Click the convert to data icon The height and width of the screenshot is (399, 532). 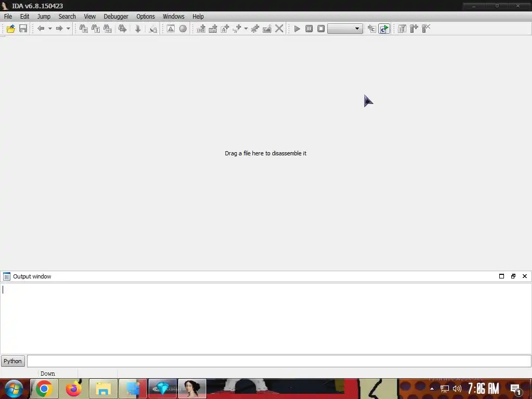[213, 29]
